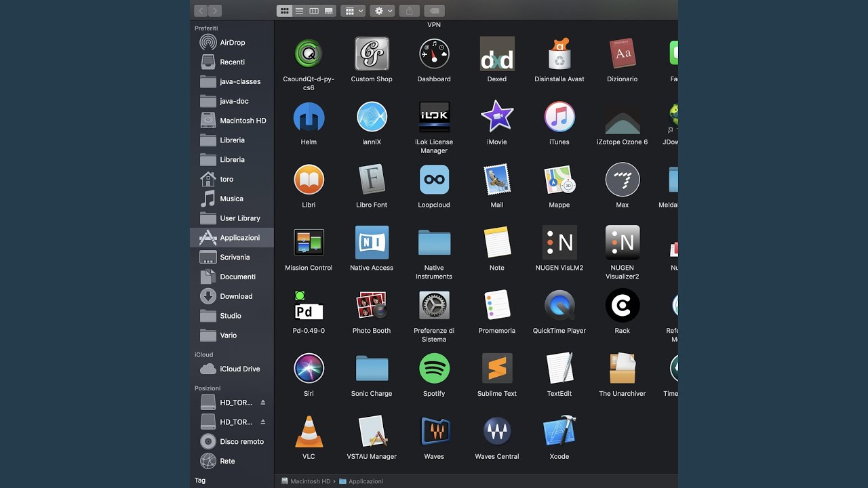This screenshot has width=868, height=488.
Task: Open the Mail app icon
Action: coord(497,180)
